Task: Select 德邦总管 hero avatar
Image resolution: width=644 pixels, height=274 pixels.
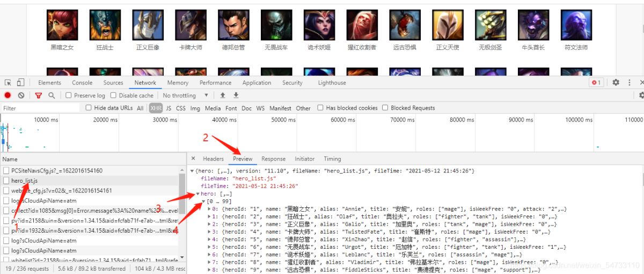Action: (x=233, y=25)
